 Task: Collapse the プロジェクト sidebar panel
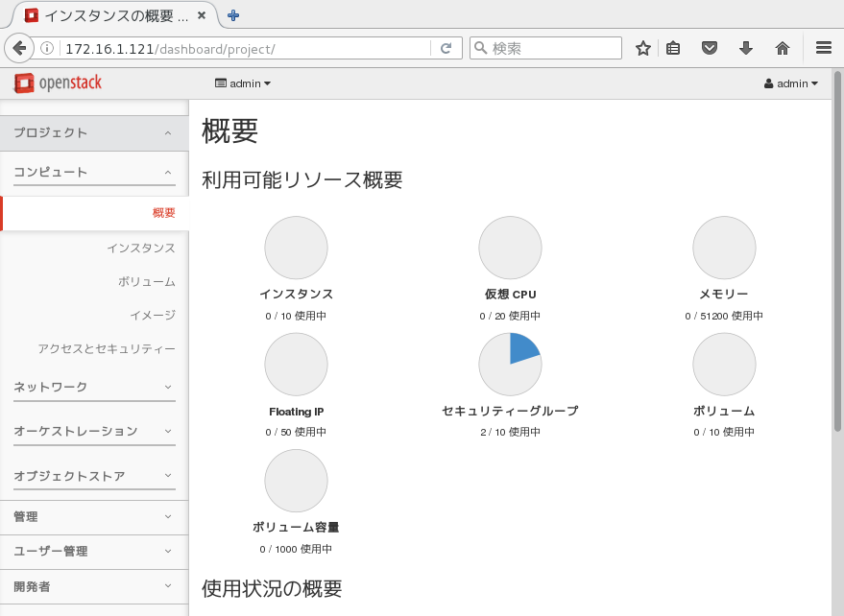(x=93, y=132)
